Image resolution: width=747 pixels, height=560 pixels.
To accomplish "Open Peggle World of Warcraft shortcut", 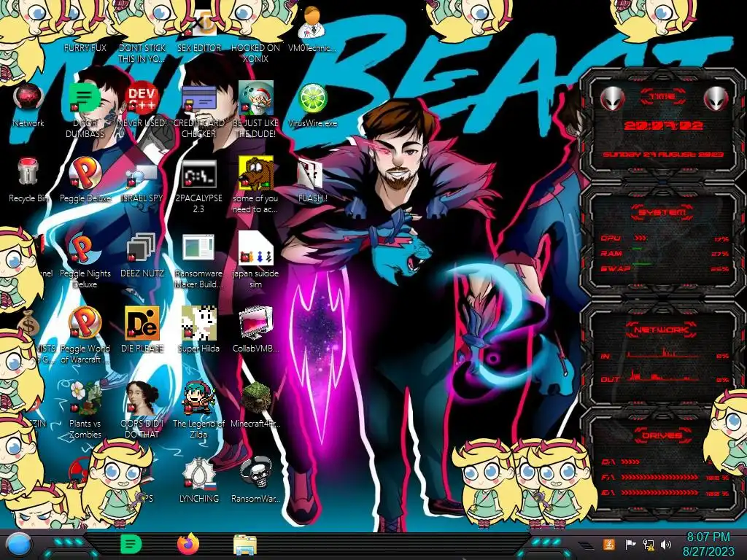I will (85, 335).
